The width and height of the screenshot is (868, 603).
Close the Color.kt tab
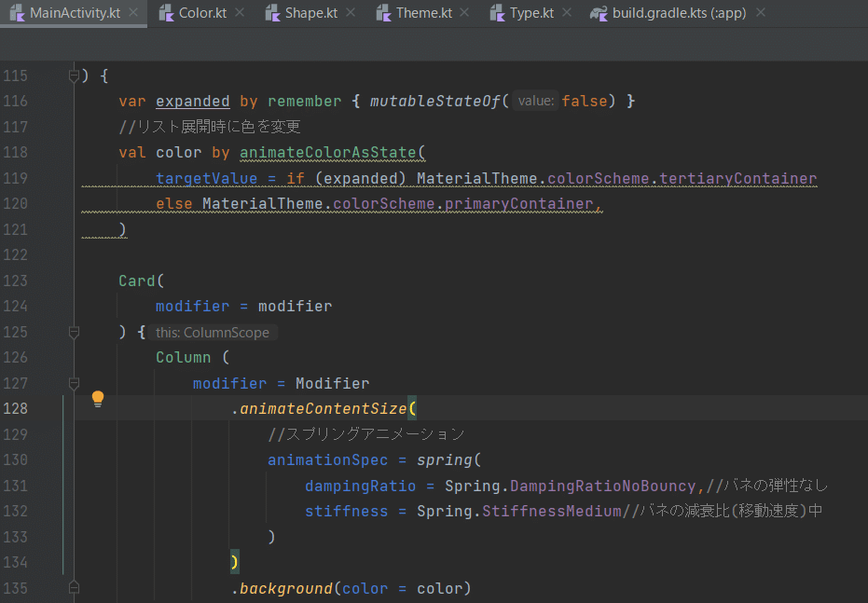(x=240, y=12)
